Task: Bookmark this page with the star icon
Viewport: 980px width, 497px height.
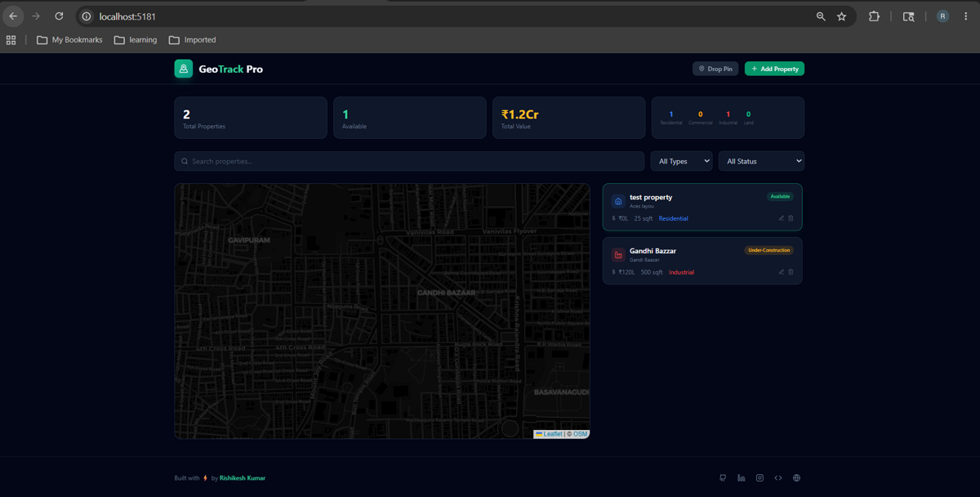Action: pyautogui.click(x=841, y=16)
